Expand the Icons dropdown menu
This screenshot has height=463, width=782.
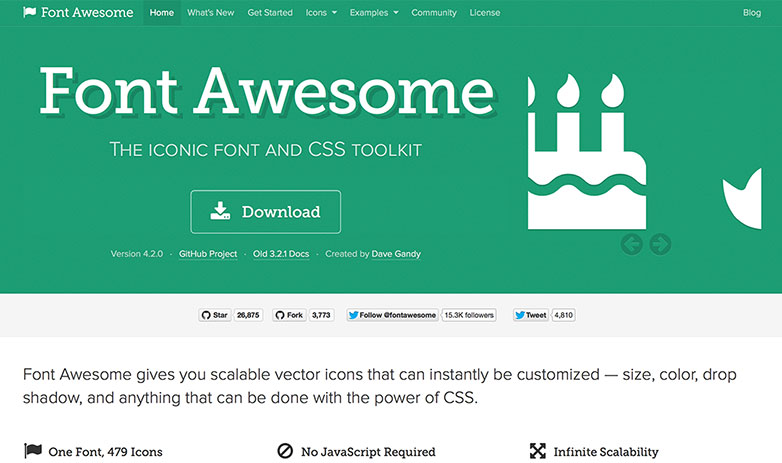321,12
